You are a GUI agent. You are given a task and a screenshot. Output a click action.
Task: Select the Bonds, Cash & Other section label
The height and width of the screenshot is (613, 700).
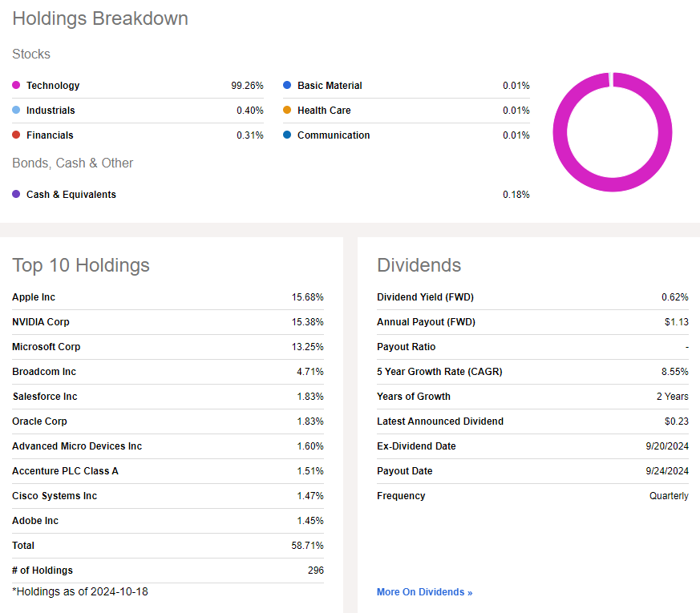72,163
